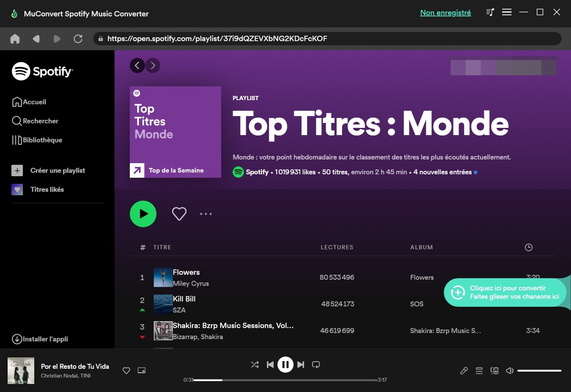Click the TITRE column header
571x392 pixels.
click(x=162, y=247)
